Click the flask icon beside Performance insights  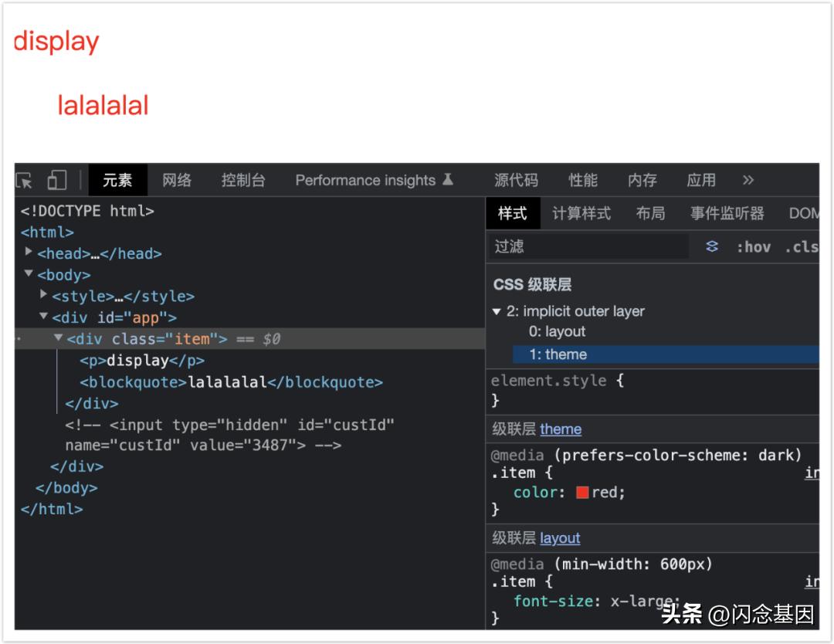448,180
